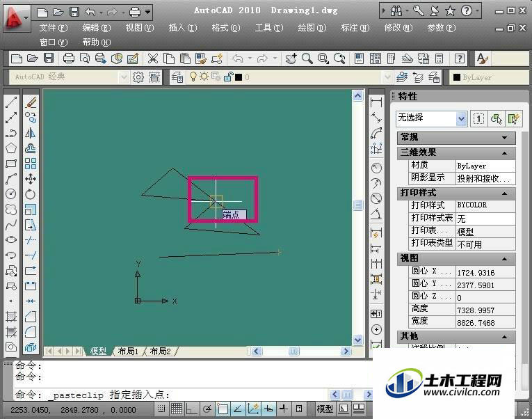Switch to the 布局2 tab

pos(161,351)
